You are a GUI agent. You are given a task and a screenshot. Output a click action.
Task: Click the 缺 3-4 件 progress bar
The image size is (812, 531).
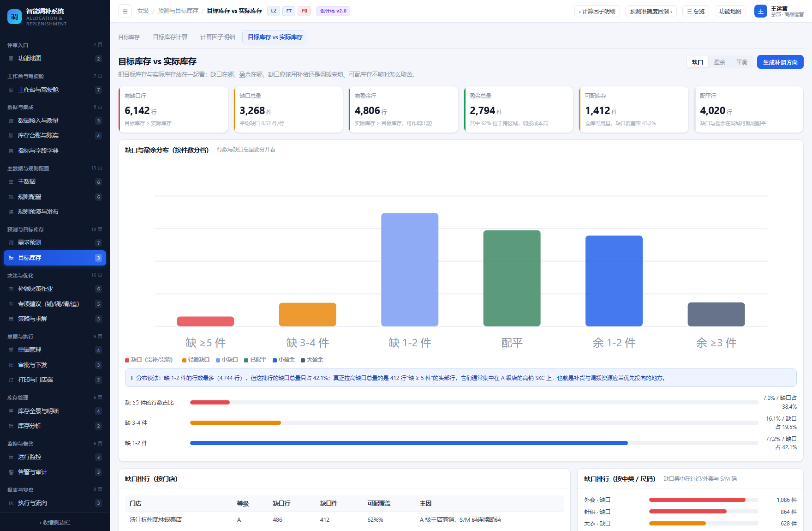tap(474, 422)
